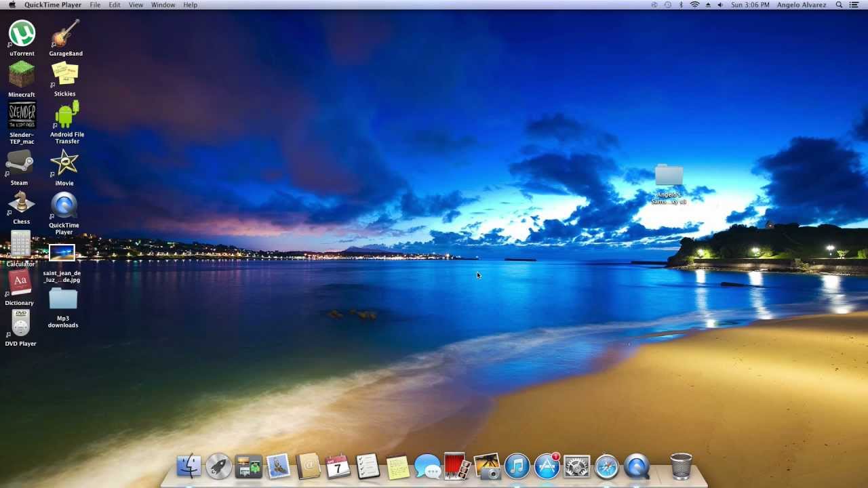Select the Chess knight icon

[x=21, y=203]
